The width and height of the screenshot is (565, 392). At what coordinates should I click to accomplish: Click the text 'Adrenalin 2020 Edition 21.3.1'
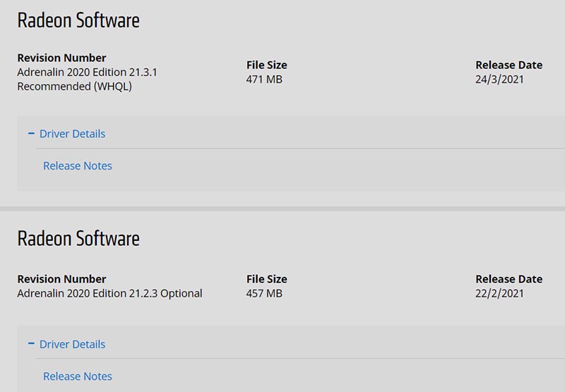[x=87, y=72]
